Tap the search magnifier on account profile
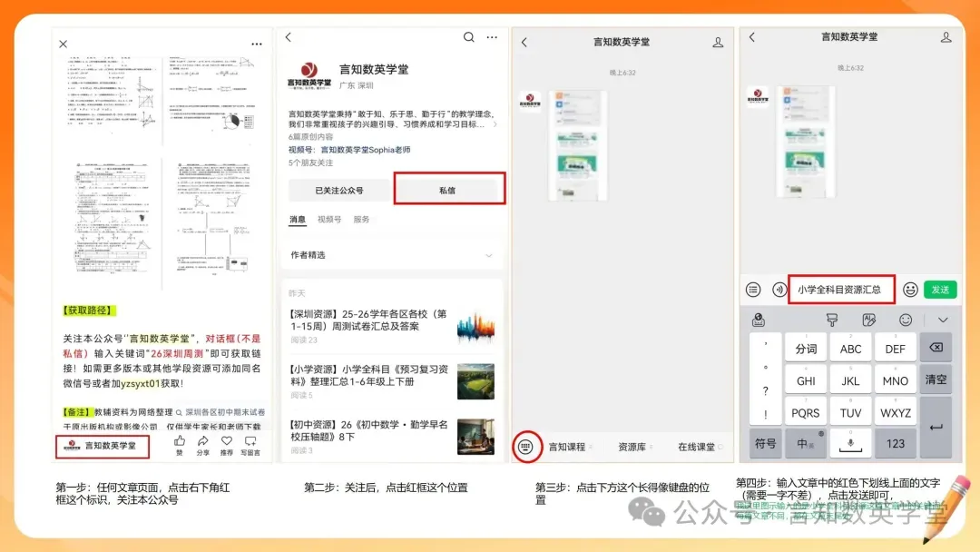Screen dimensions: 980x552 coord(469,37)
